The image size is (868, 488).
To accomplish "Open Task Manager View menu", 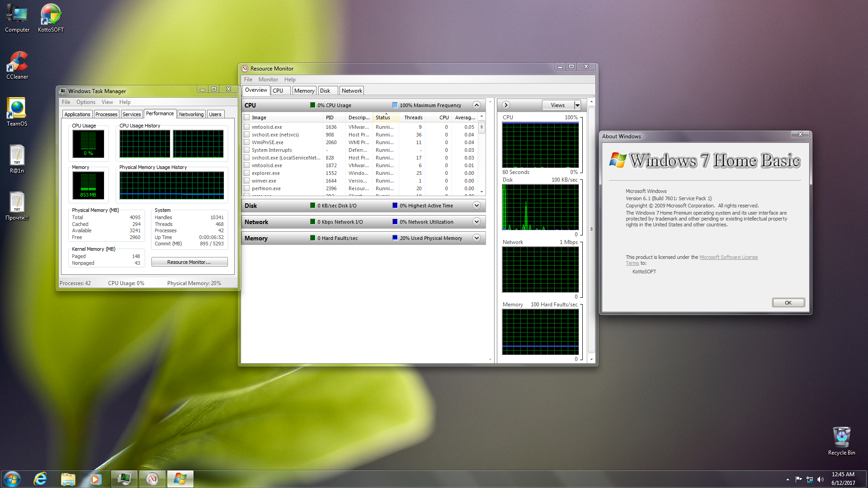I will 107,102.
